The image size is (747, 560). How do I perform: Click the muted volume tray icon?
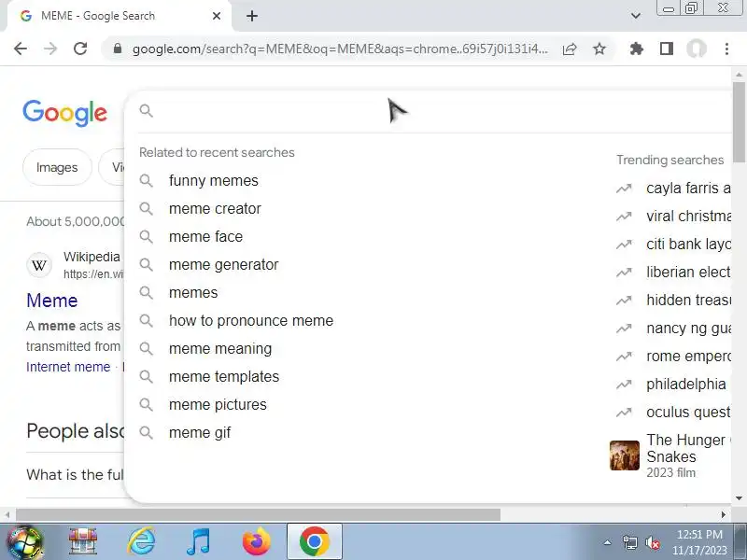point(653,542)
